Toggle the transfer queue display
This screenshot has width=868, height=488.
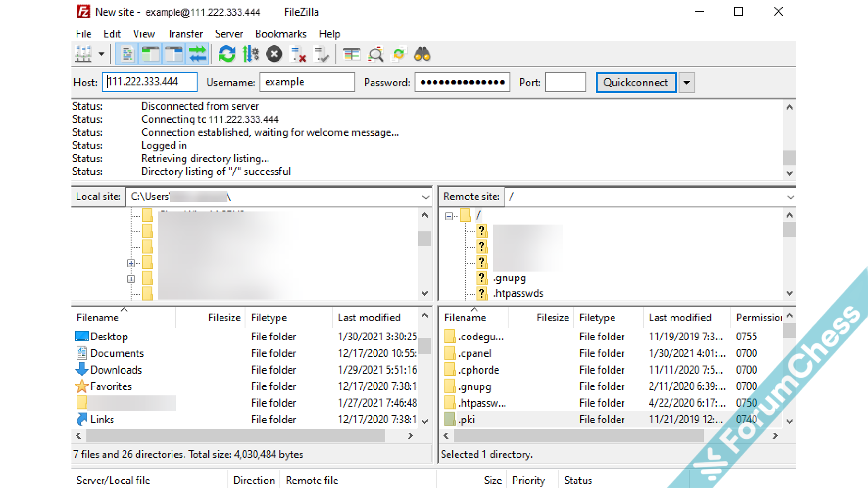click(x=198, y=55)
